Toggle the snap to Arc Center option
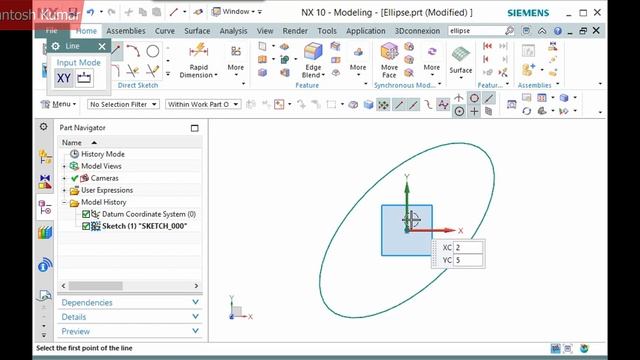The image size is (640, 360). coord(459,111)
